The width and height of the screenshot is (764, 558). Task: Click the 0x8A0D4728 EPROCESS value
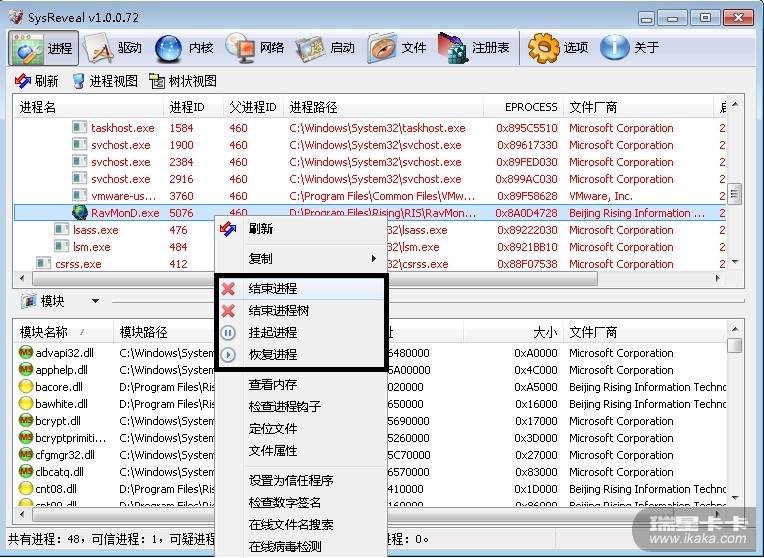[x=526, y=213]
